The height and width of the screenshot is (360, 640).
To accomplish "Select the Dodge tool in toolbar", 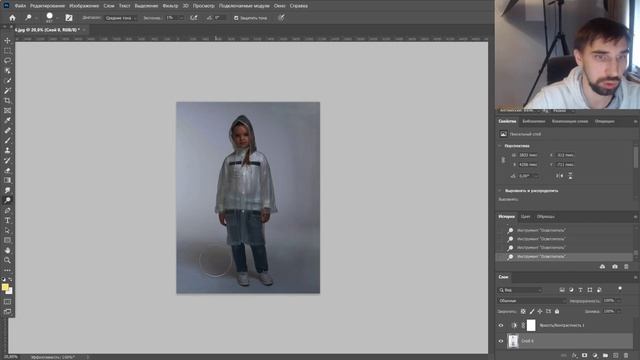I will 7,200.
